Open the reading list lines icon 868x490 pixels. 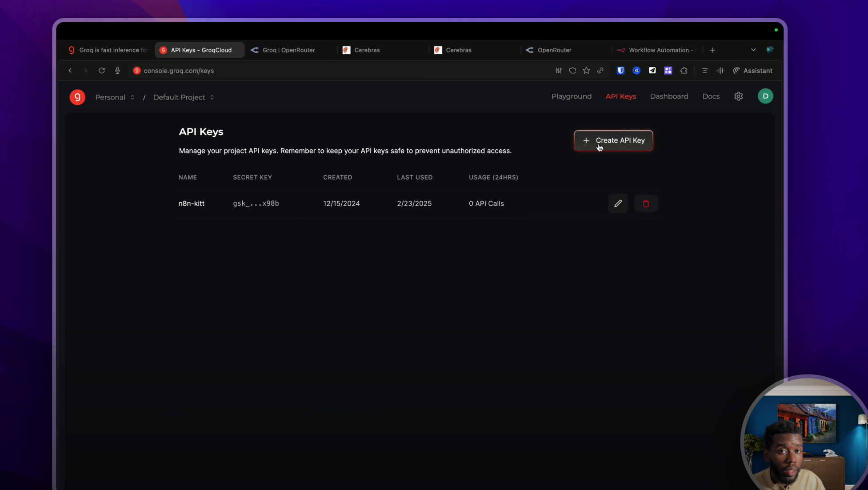point(704,71)
